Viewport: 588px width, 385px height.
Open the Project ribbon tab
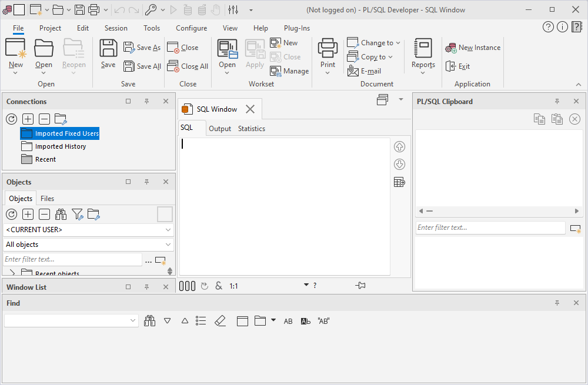(x=50, y=28)
